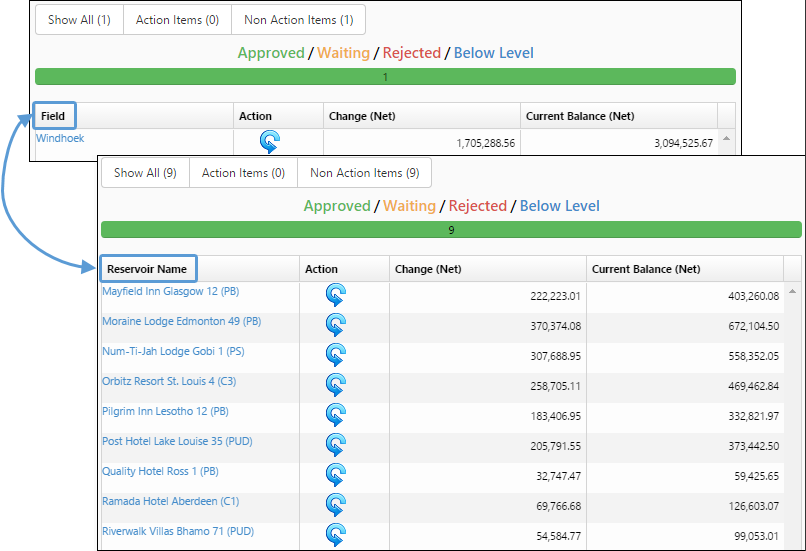The height and width of the screenshot is (551, 806).
Task: Click scroll-up arrow in field table
Action: click(726, 138)
